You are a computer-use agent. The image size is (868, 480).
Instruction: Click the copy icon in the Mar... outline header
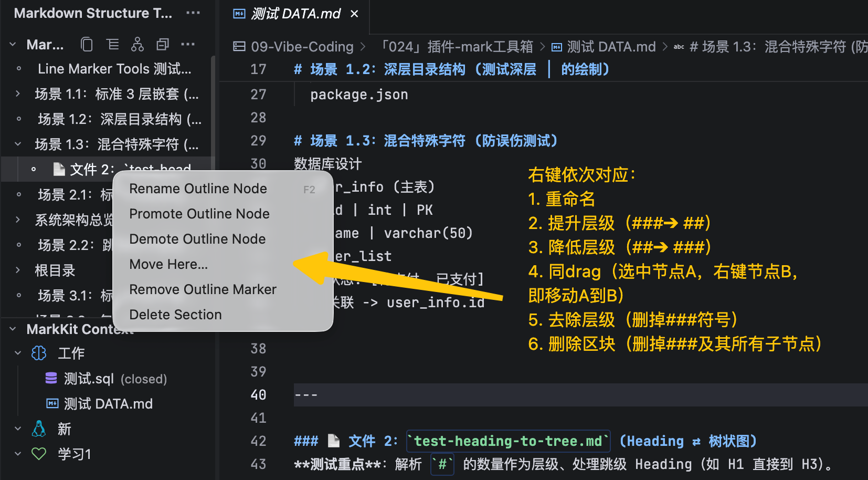coord(87,45)
